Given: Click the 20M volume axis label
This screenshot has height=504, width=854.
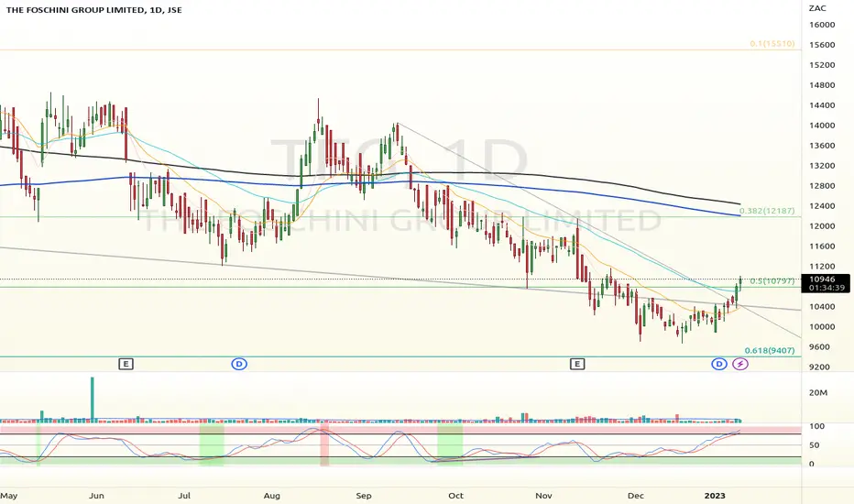Looking at the screenshot, I should 818,393.
